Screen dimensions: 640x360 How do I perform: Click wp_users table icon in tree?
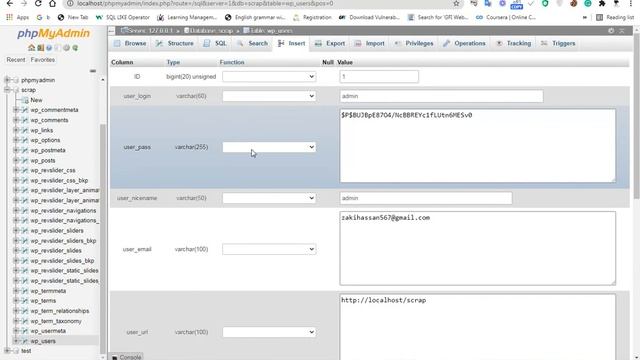24,341
